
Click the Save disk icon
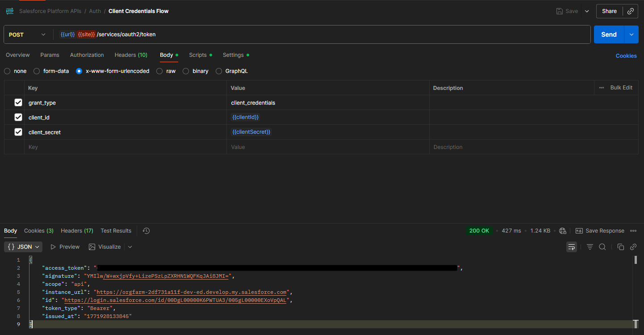tap(559, 11)
